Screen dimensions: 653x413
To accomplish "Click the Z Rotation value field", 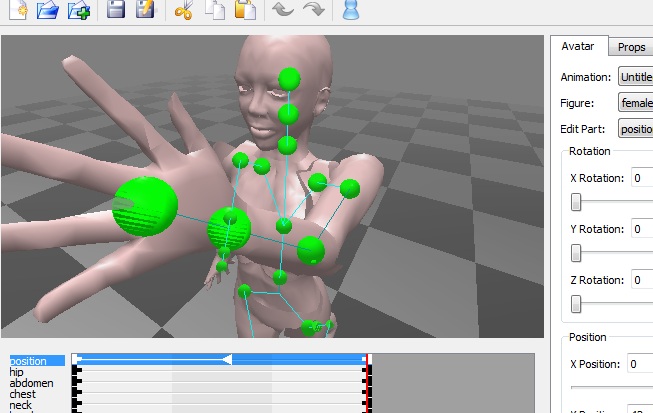I will [642, 280].
